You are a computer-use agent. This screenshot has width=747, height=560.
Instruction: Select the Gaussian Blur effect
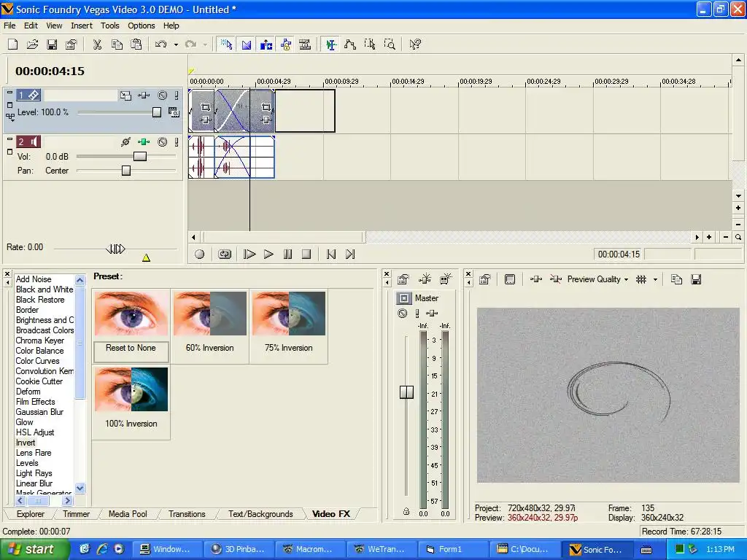(x=39, y=412)
